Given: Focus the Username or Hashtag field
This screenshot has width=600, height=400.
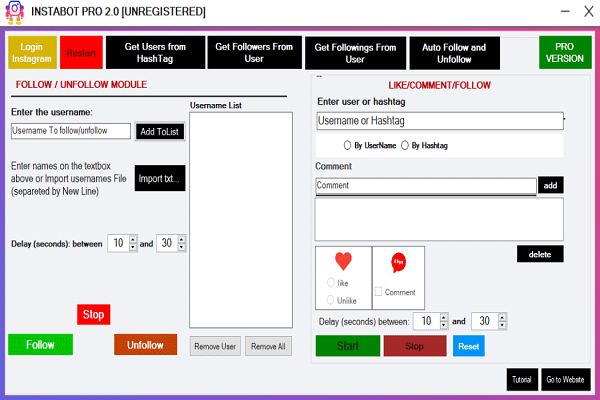Looking at the screenshot, I should [x=440, y=121].
